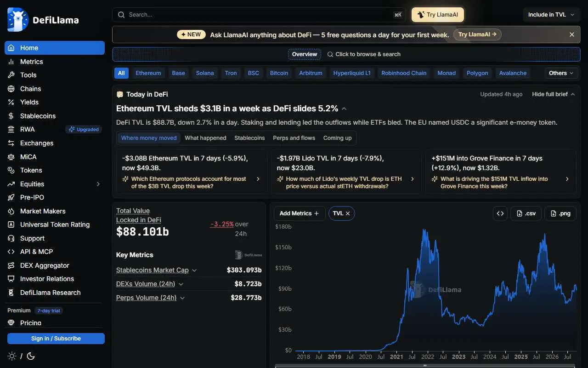
Task: Click the Tools wrench icon in sidebar
Action: tap(11, 75)
